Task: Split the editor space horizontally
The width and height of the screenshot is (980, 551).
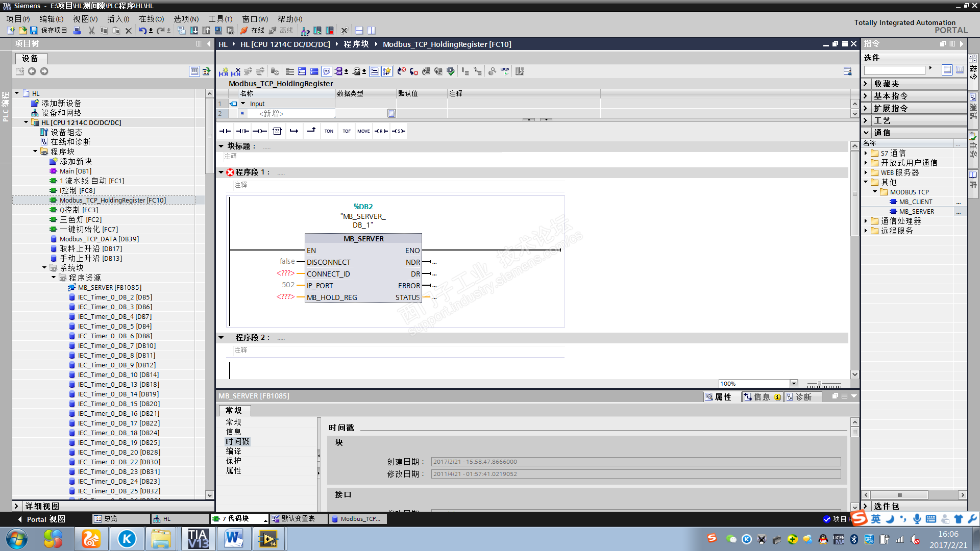Action: pos(359,31)
